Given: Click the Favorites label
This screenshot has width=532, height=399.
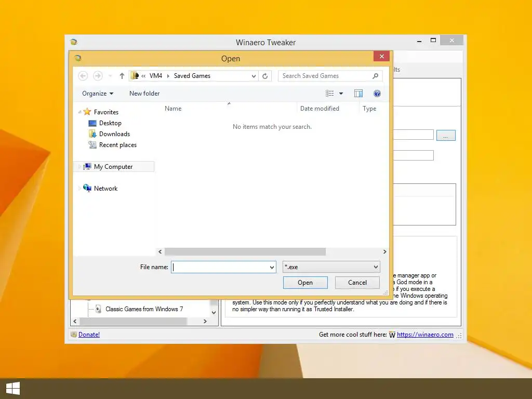Looking at the screenshot, I should pyautogui.click(x=106, y=112).
